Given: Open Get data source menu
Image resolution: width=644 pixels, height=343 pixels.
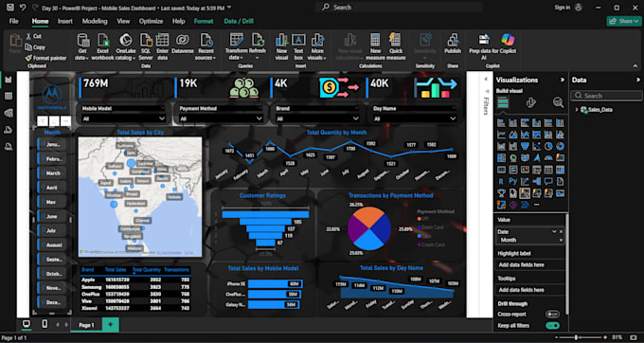Looking at the screenshot, I should point(83,46).
